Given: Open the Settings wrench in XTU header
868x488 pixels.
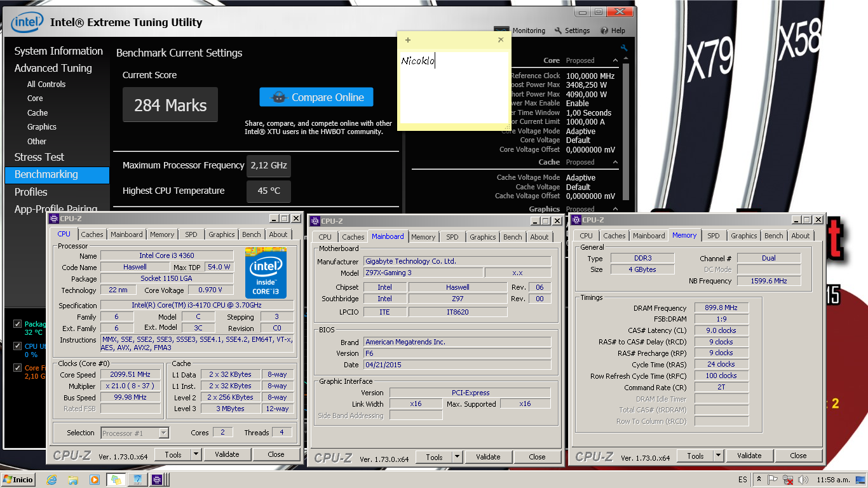Looking at the screenshot, I should (x=559, y=30).
